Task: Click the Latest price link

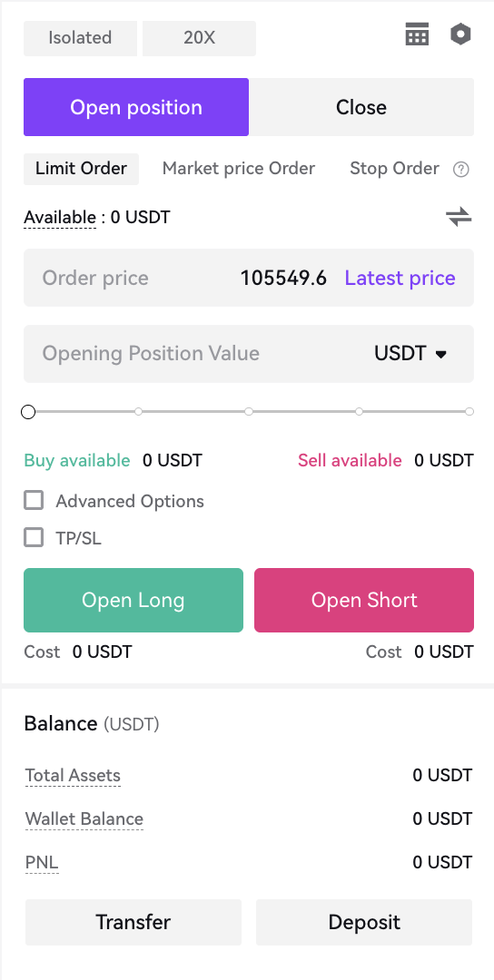Action: coord(400,279)
